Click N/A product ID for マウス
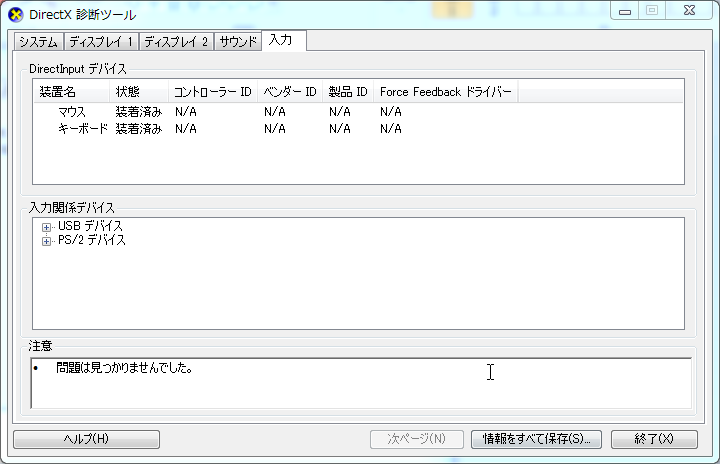Image resolution: width=720 pixels, height=464 pixels. 339,112
